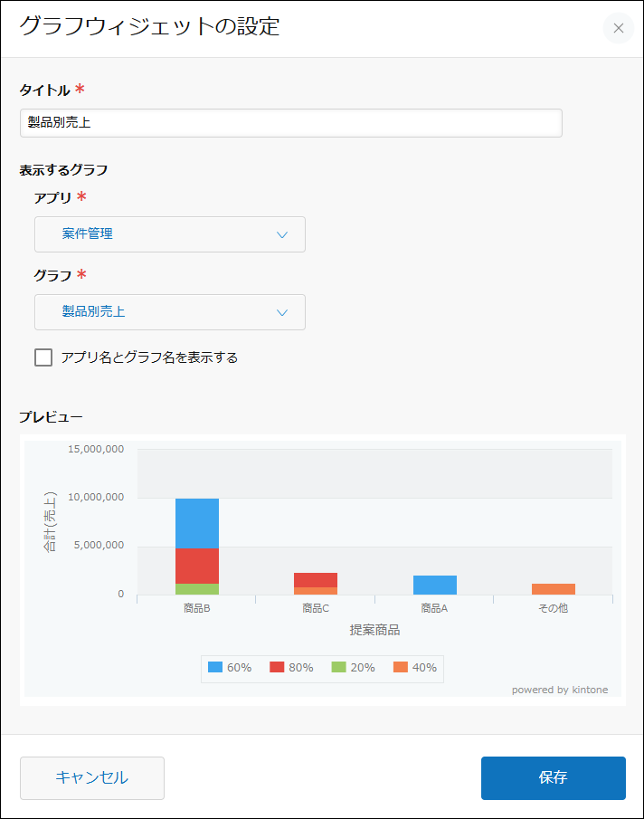The height and width of the screenshot is (819, 644).
Task: Click the stacked bar for 商品B
Action: click(x=197, y=543)
